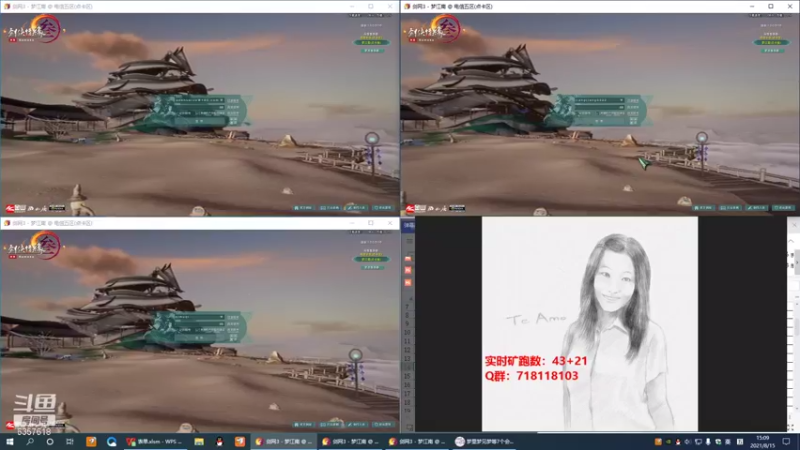This screenshot has width=800, height=450.
Task: Click the microphone tray icon
Action: pos(708,442)
